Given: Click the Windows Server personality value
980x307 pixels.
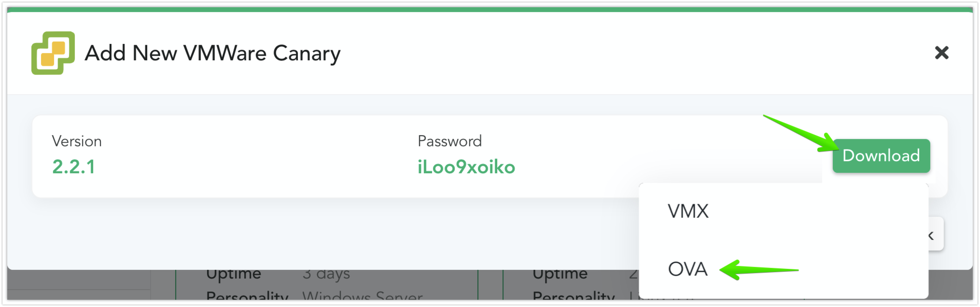Looking at the screenshot, I should (362, 296).
